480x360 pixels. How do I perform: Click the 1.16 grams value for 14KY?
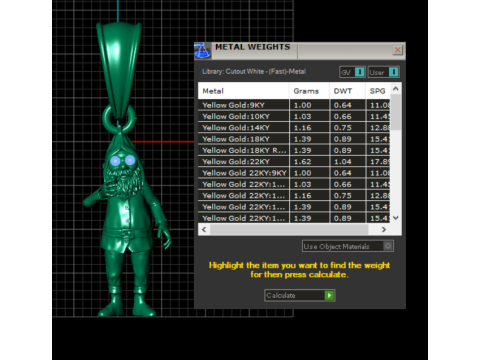point(302,128)
